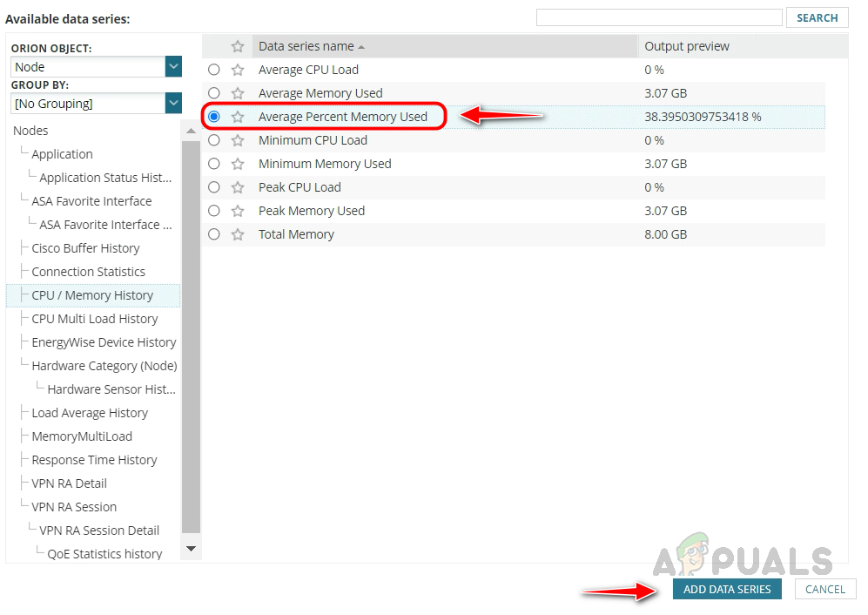Image resolution: width=868 pixels, height=615 pixels.
Task: Star the Peak CPU Load series
Action: coord(238,187)
